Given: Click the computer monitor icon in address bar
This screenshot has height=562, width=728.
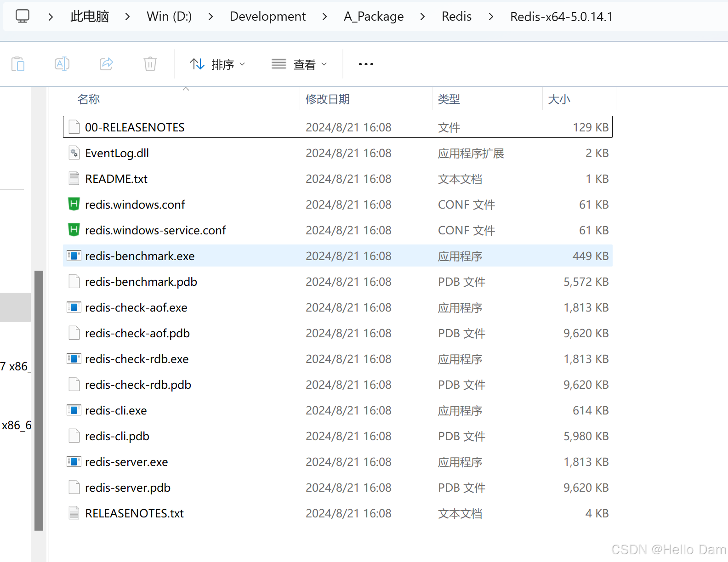Looking at the screenshot, I should [23, 17].
